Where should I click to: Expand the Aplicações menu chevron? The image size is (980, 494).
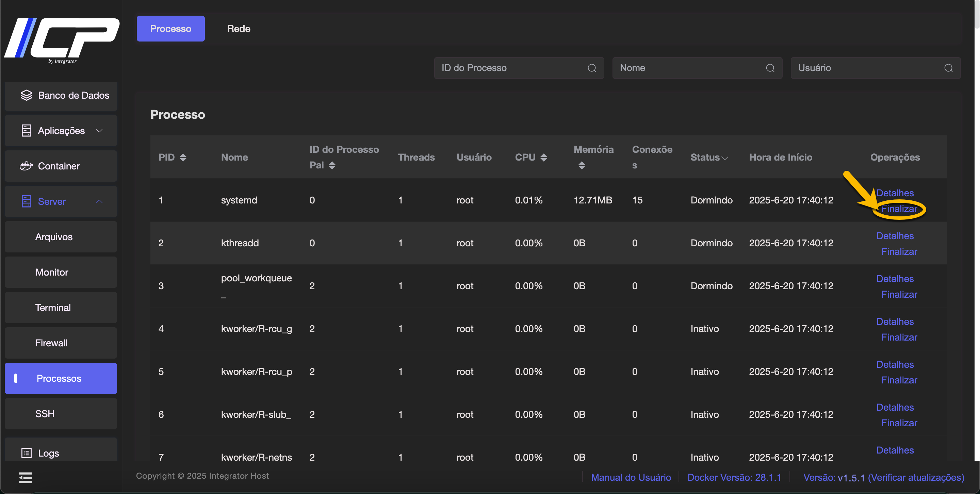tap(99, 131)
